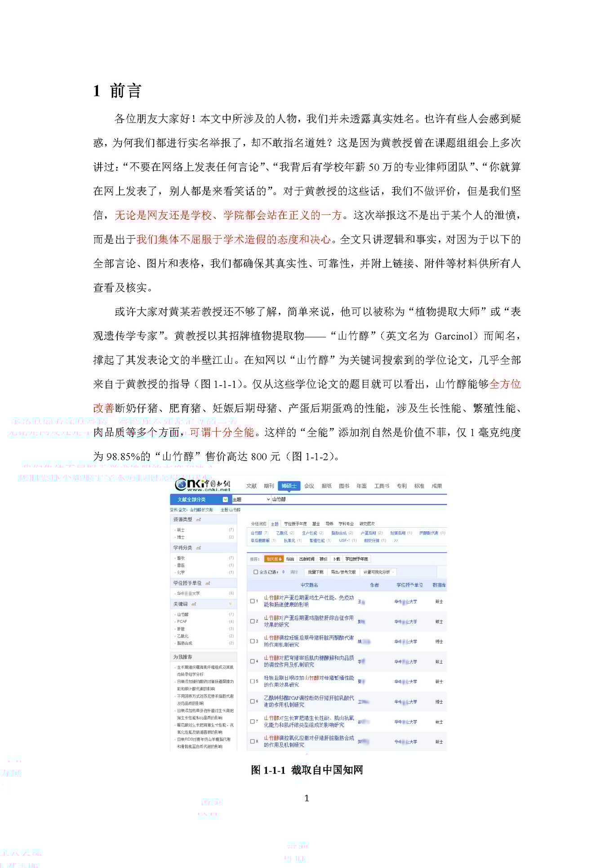Viewport: 614px width, 868px height.
Task: Check result 4 about 肥育猪宰后肌肉
Action: (253, 661)
